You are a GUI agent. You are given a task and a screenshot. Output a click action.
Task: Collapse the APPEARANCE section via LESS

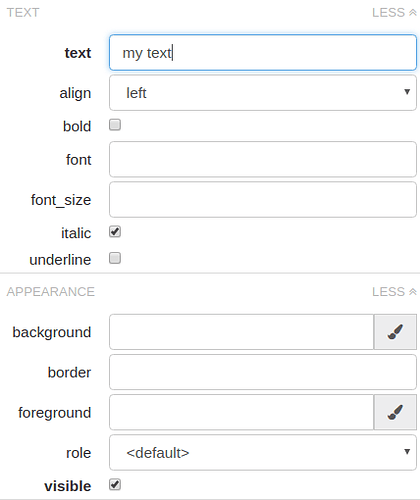394,292
